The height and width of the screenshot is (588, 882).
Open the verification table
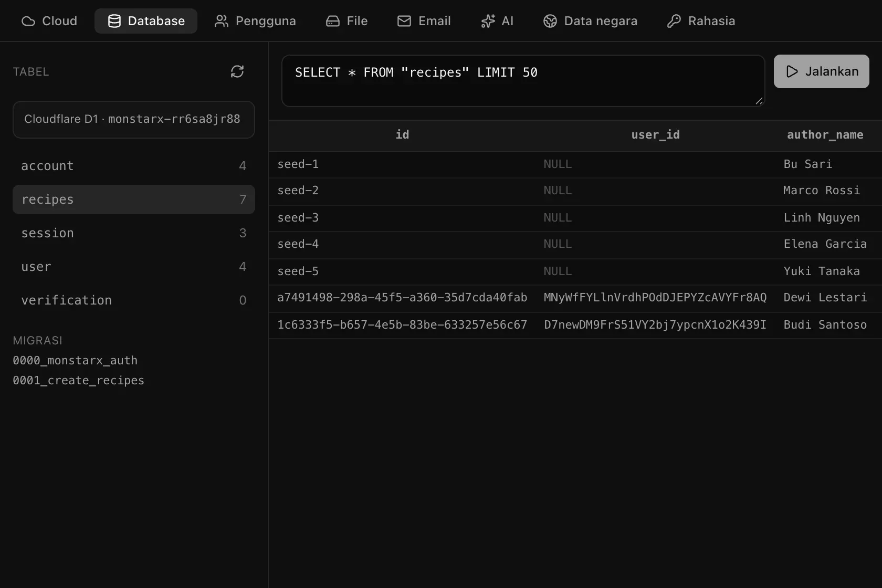(134, 300)
